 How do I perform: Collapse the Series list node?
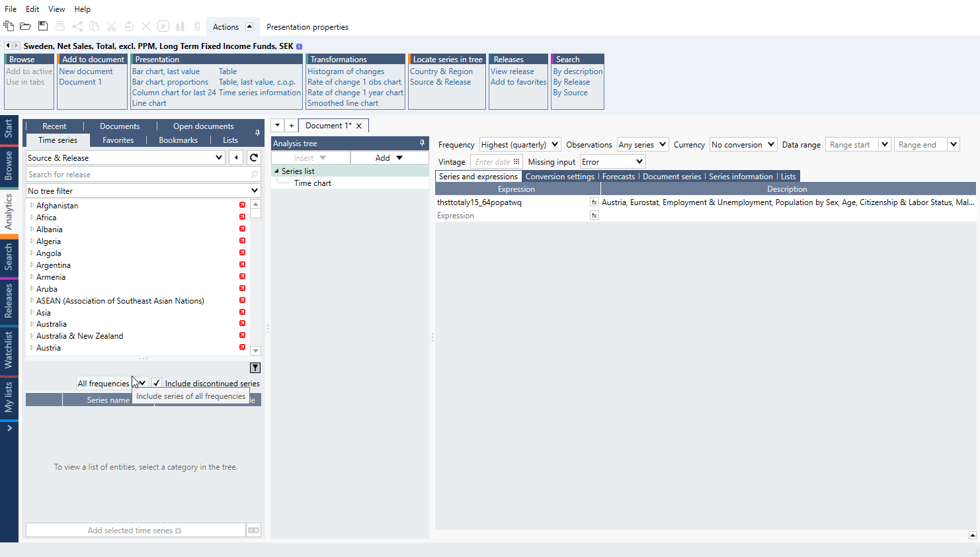point(276,171)
